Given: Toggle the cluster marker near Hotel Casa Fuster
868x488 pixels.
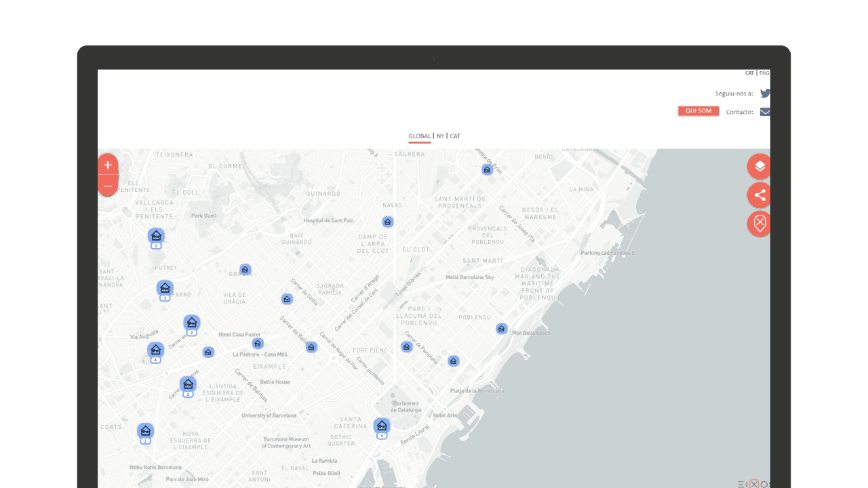Looking at the screenshot, I should (191, 323).
